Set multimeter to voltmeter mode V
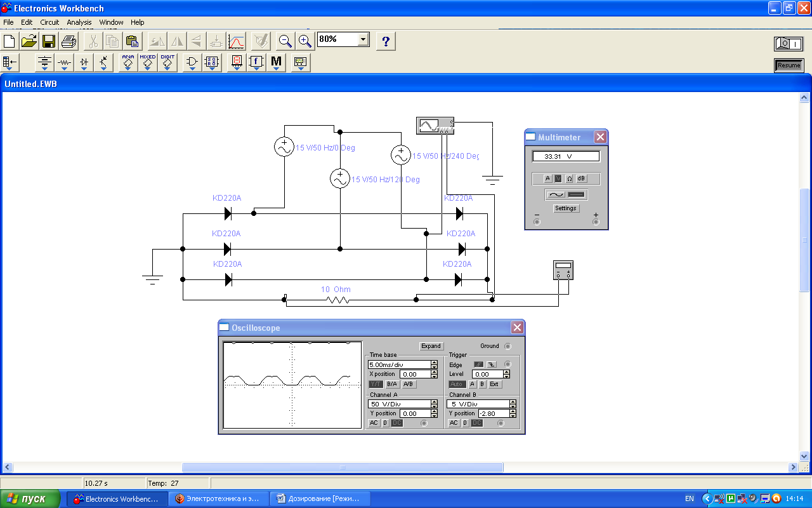The height and width of the screenshot is (508, 812). [558, 178]
